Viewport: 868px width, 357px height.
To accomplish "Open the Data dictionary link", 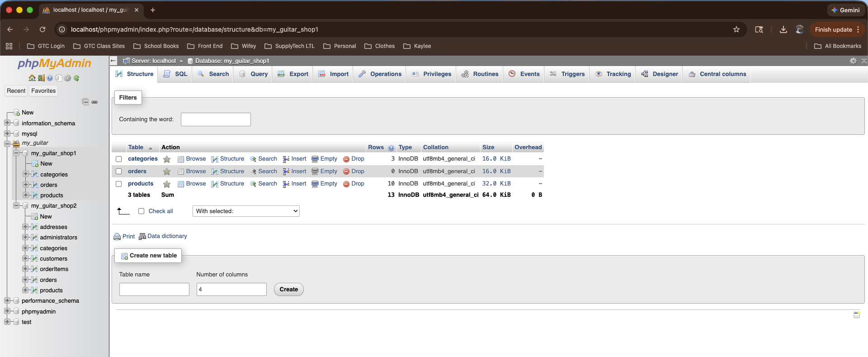I will [167, 236].
